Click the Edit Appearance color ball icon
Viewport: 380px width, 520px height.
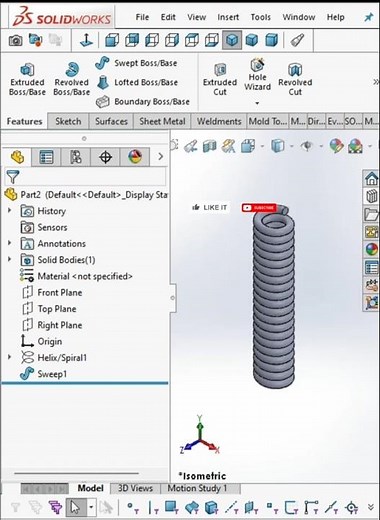[x=336, y=146]
